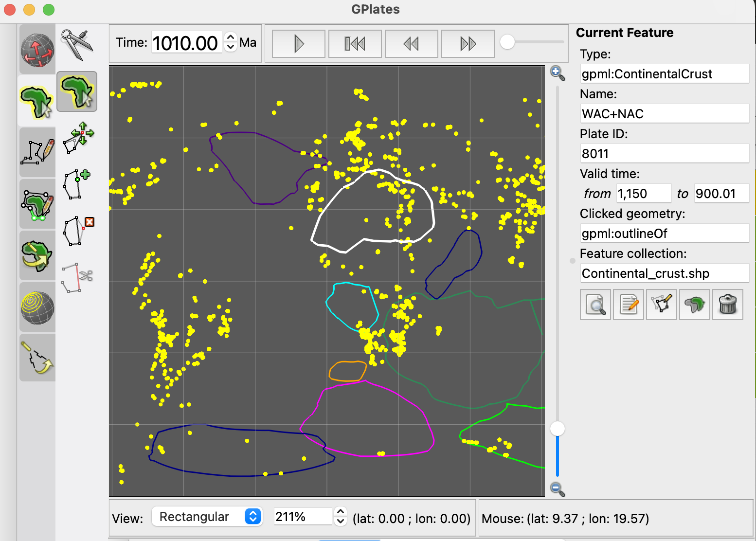
Task: Click the zoom in magnifier icon
Action: tap(558, 73)
